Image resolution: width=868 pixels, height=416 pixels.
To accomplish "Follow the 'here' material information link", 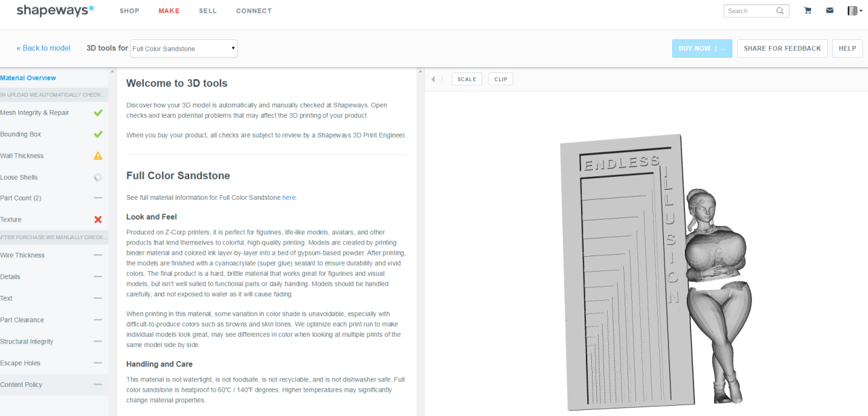I will coord(289,198).
